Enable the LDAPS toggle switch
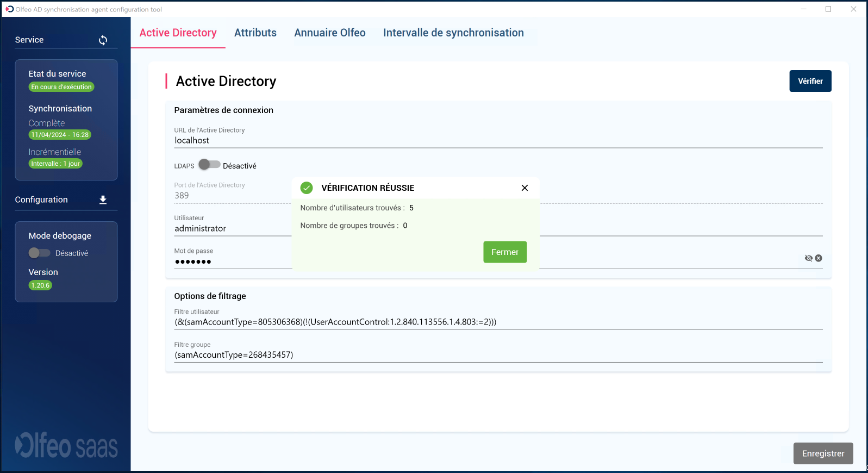 click(x=209, y=165)
